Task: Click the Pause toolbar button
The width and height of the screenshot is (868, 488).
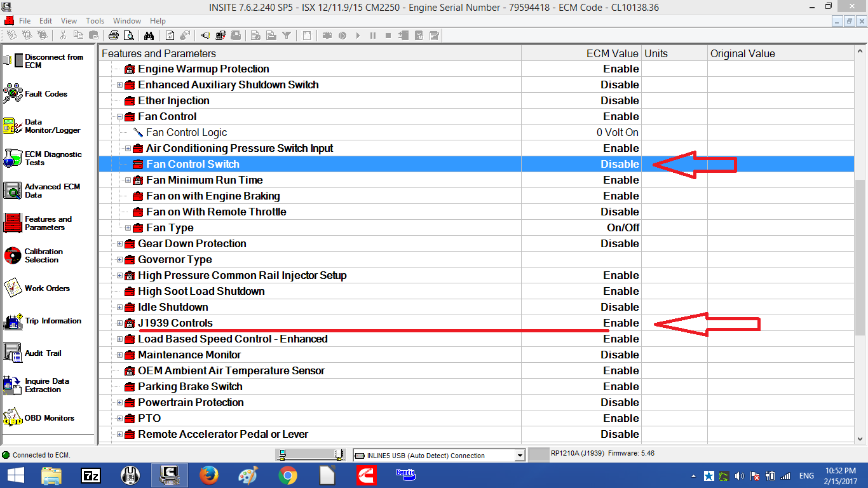Action: click(x=373, y=36)
